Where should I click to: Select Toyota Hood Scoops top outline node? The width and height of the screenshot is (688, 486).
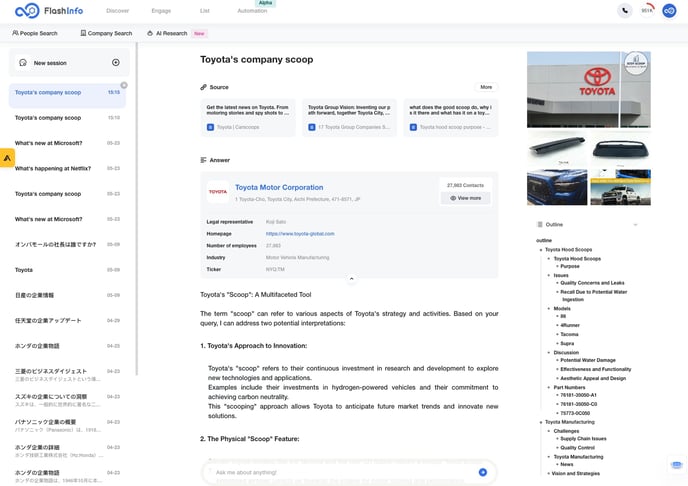click(x=568, y=250)
